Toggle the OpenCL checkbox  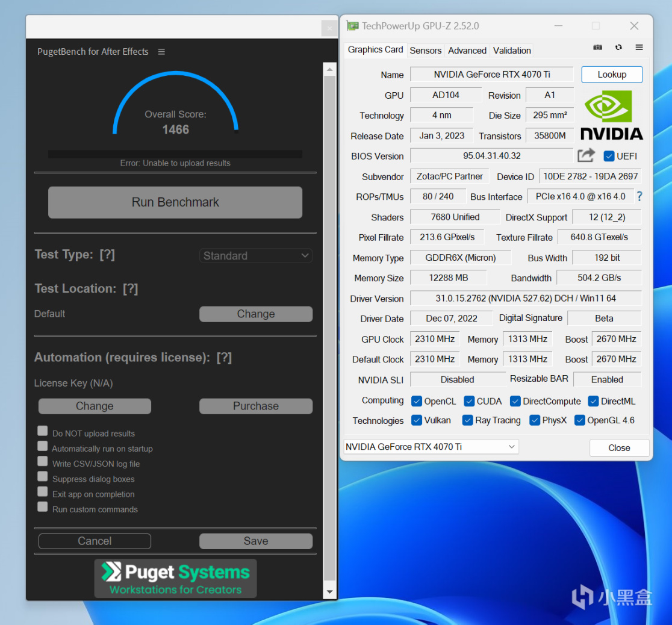pos(416,401)
